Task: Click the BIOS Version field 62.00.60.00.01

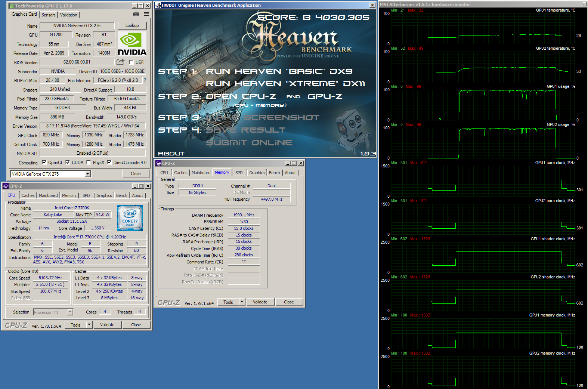Action: coord(77,62)
